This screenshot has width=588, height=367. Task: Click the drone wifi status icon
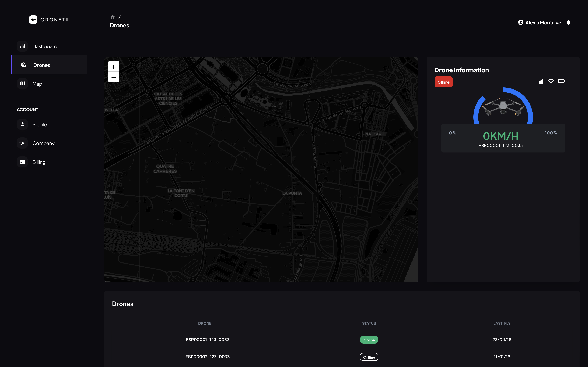(551, 81)
